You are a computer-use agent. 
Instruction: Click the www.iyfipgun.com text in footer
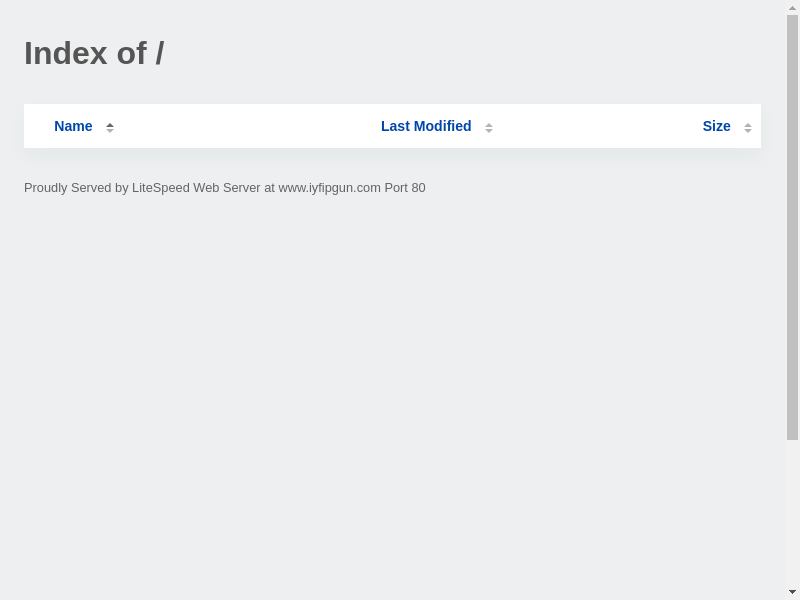329,188
